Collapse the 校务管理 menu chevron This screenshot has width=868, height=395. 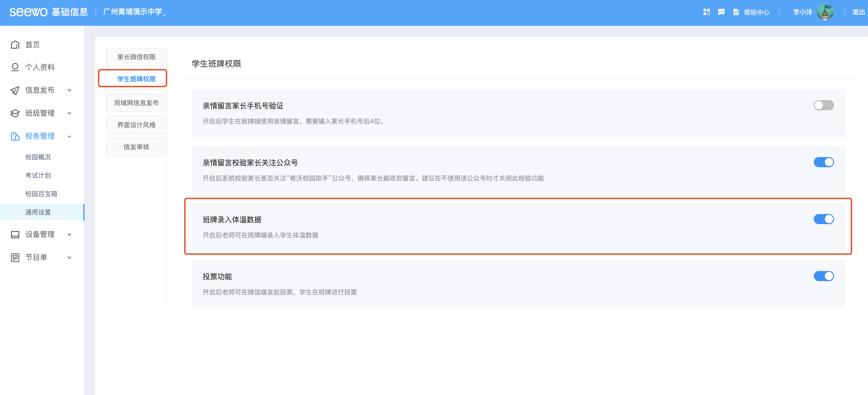(69, 136)
